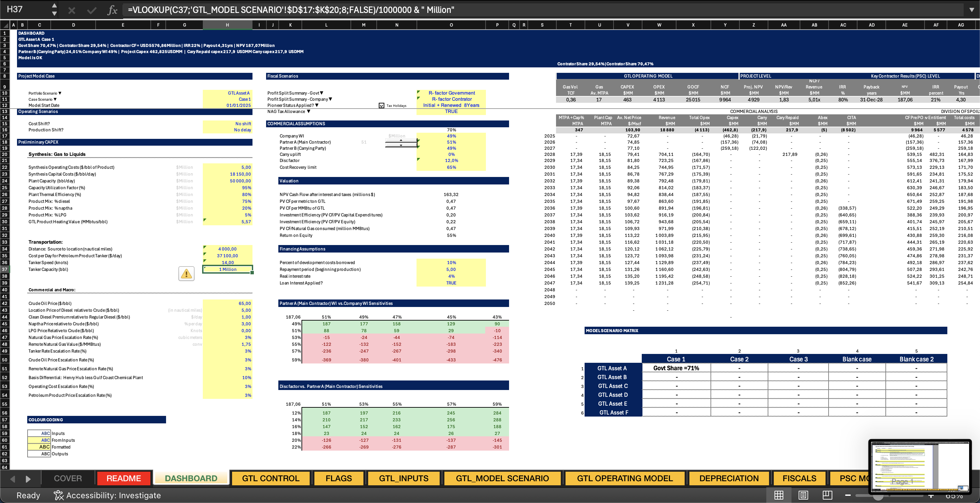Image resolution: width=980 pixels, height=503 pixels.
Task: Click the Select All corner triangle
Action: click(5, 25)
